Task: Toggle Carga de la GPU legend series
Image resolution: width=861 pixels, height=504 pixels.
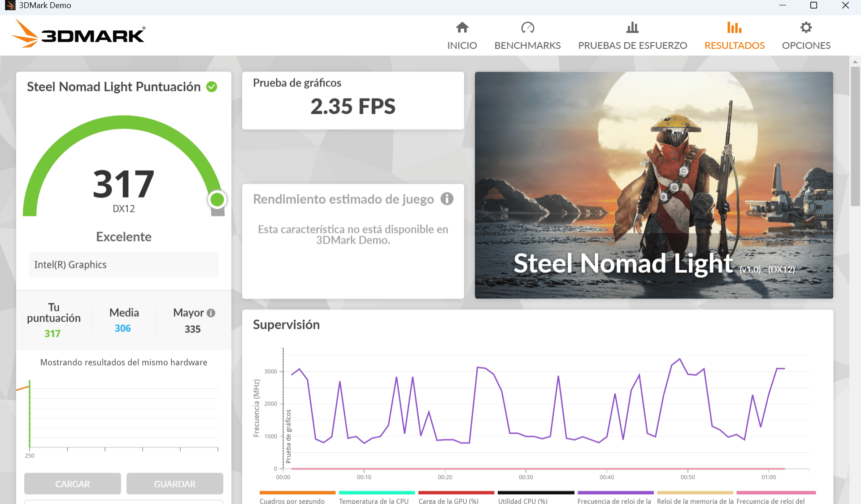Action: tap(448, 500)
